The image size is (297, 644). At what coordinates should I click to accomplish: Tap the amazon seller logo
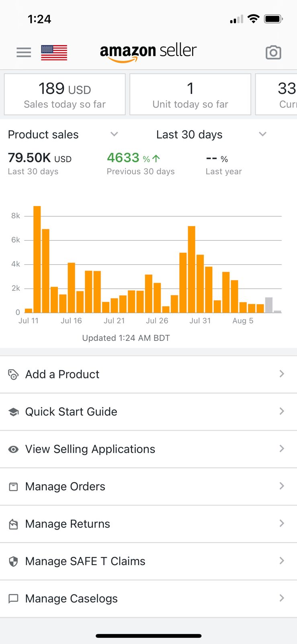tap(148, 52)
